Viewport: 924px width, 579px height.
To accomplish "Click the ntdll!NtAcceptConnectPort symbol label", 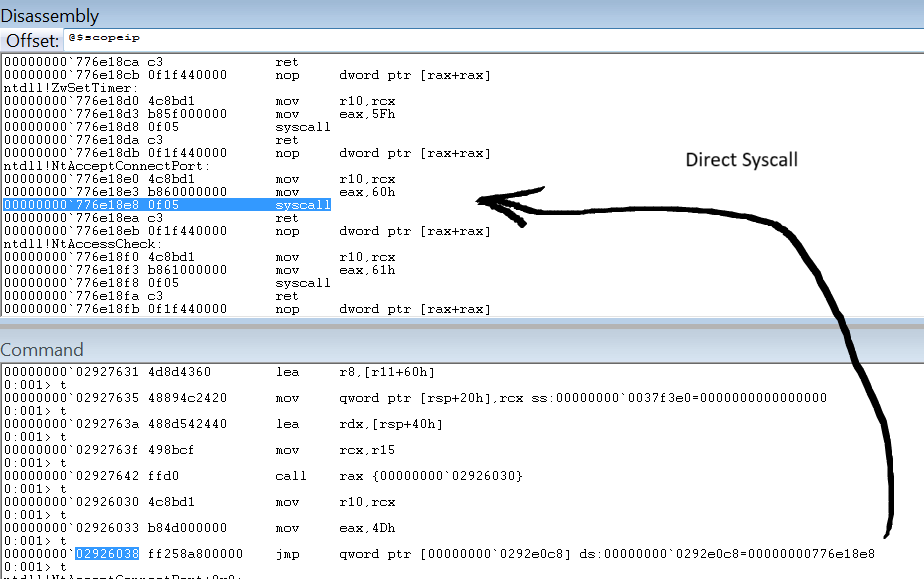I will 107,166.
